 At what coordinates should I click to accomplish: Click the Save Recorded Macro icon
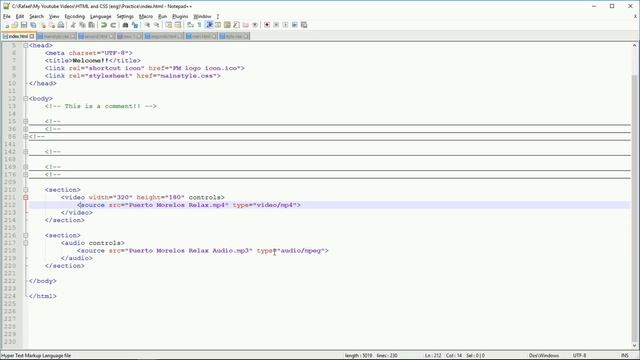(x=304, y=25)
